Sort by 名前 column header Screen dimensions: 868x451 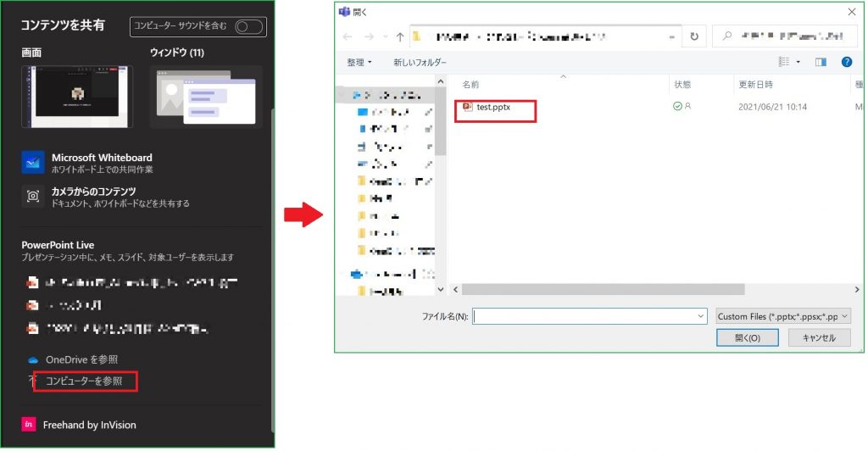471,85
